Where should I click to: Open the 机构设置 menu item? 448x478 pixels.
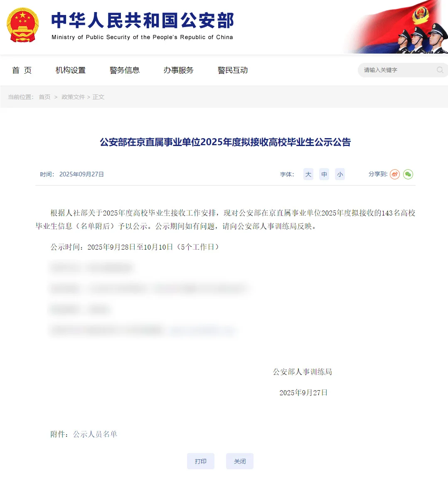coord(70,70)
